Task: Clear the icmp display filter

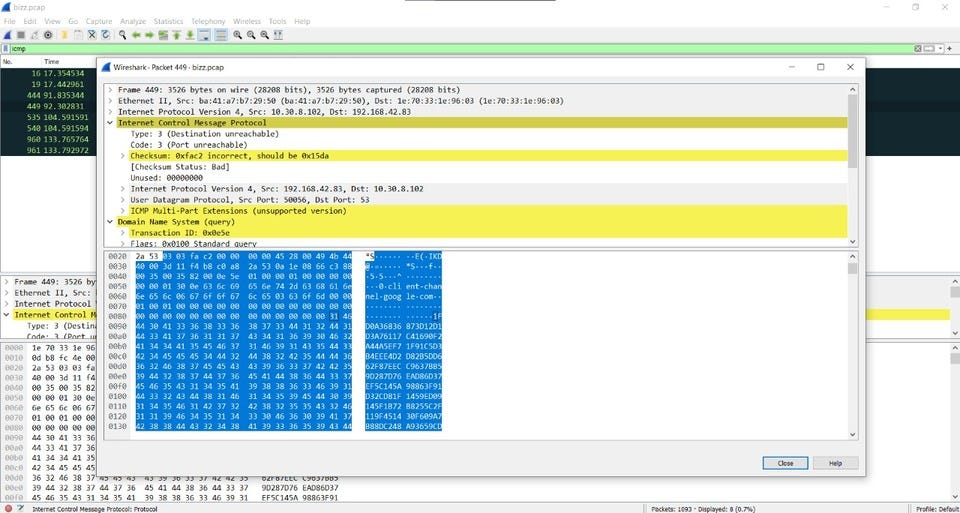Action: 918,48
